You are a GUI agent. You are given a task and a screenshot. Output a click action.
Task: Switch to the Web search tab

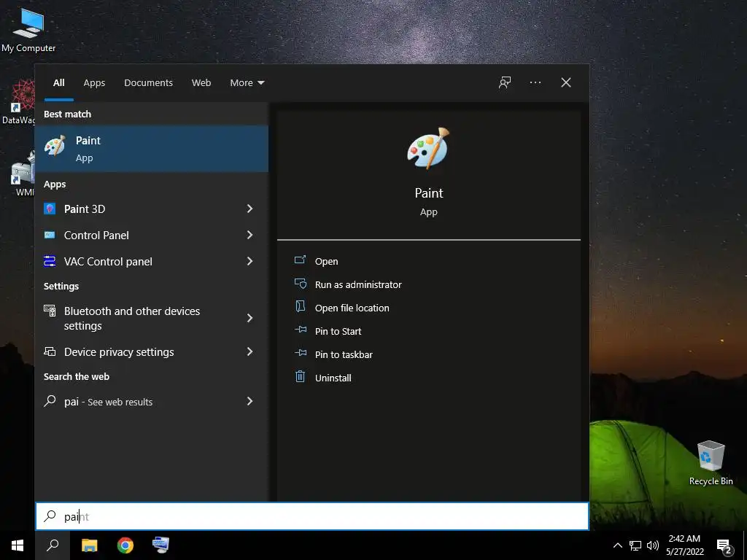coord(201,83)
